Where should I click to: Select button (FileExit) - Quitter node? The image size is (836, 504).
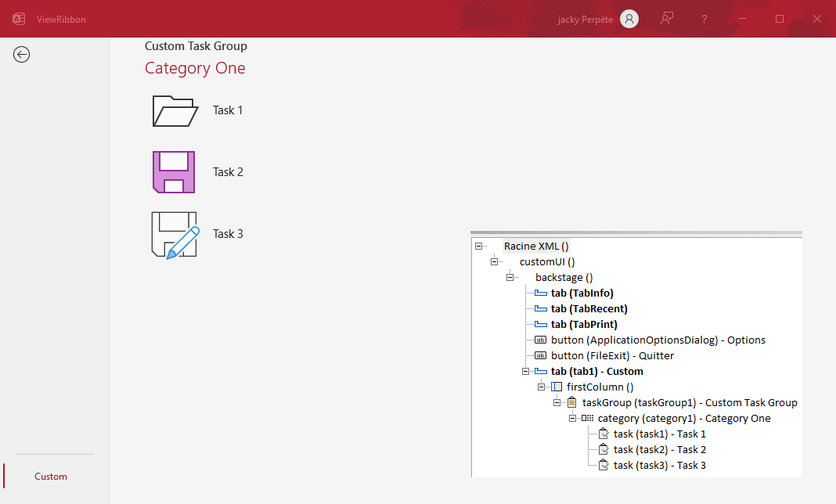[x=612, y=356]
